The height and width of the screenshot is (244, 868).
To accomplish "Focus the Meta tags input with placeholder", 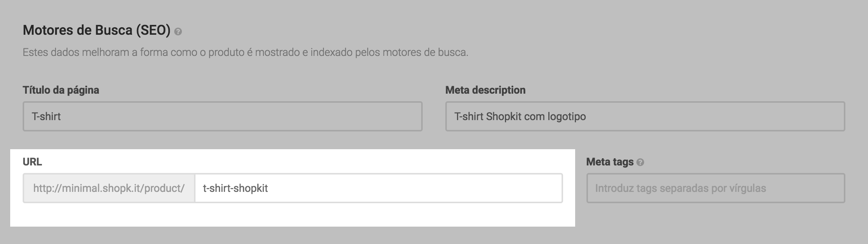I will click(715, 188).
